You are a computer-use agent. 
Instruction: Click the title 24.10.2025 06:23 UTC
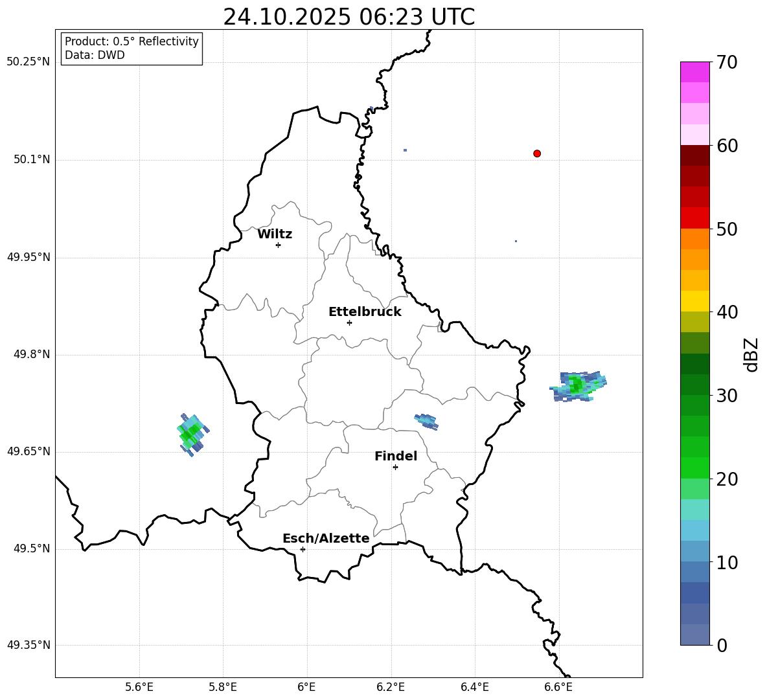pyautogui.click(x=349, y=17)
